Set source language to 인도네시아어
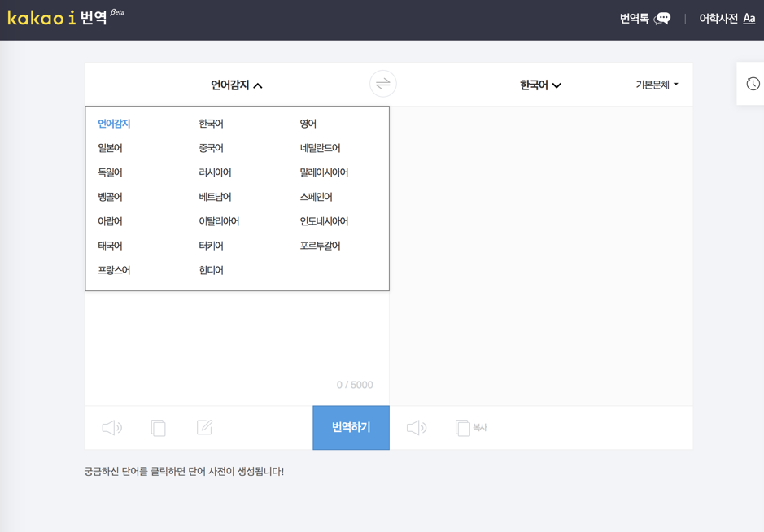Image resolution: width=764 pixels, height=532 pixels. point(324,221)
